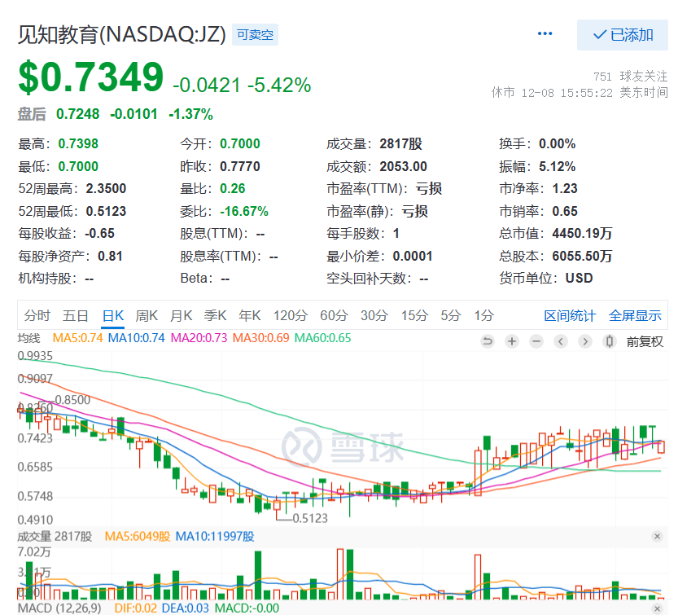
Task: Select the 日K chart tab
Action: (112, 316)
